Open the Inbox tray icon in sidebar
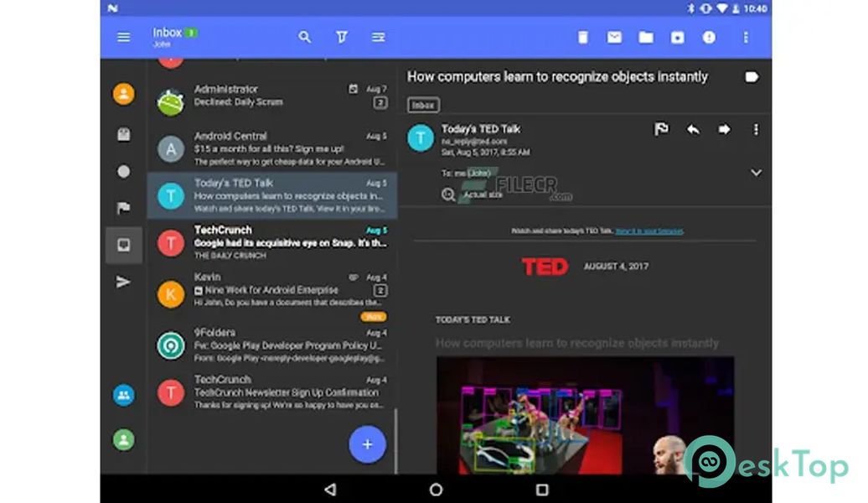This screenshot has height=503, width=868. [x=123, y=245]
